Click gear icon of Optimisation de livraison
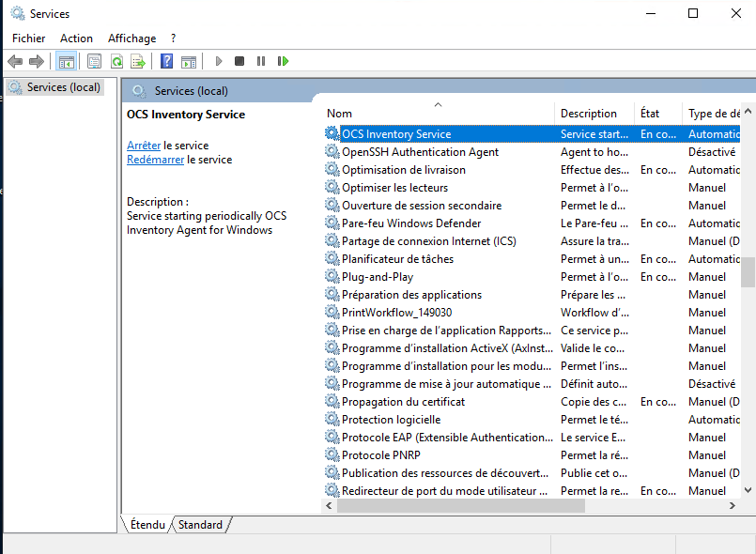Viewport: 756px width, 554px height. tap(332, 169)
